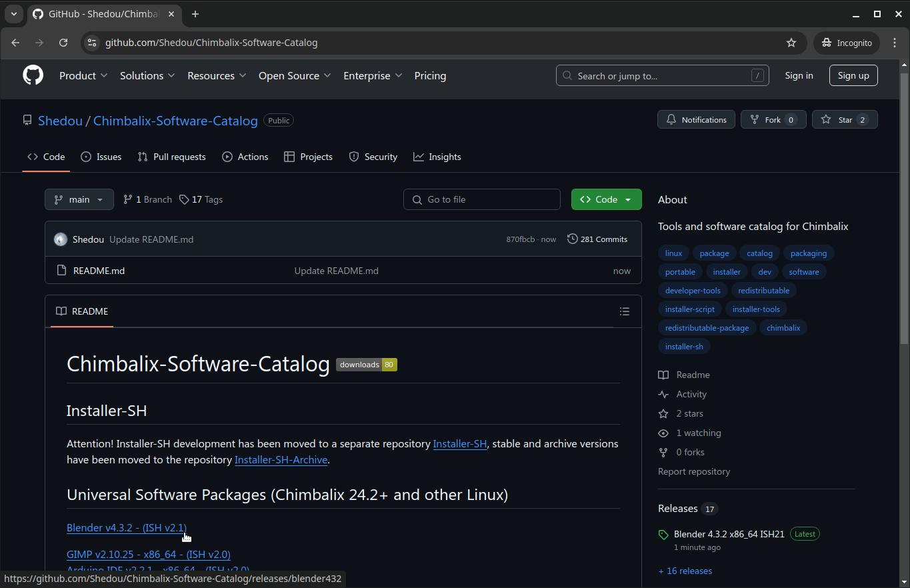
Task: Bookmark this page with the star icon
Action: (791, 43)
